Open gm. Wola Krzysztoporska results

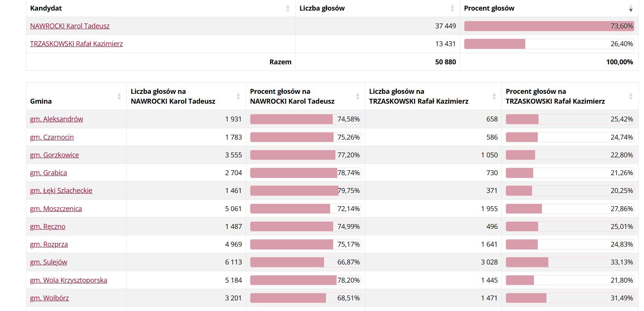click(68, 280)
